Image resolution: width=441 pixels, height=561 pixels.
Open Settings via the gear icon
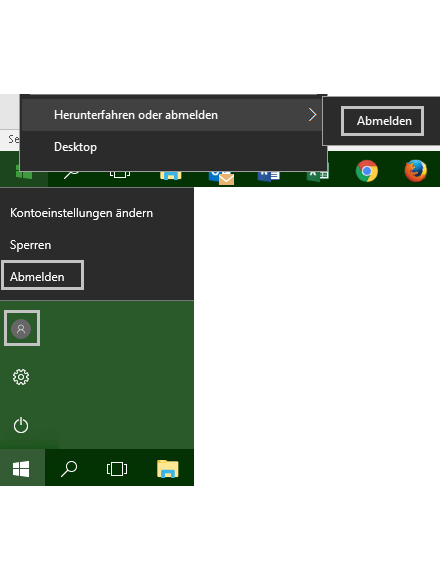pos(21,377)
